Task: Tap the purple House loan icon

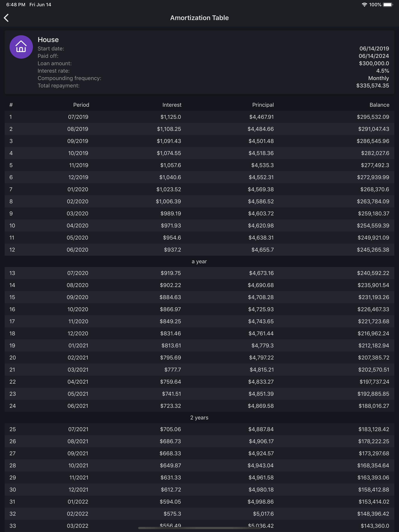Action: tap(21, 47)
